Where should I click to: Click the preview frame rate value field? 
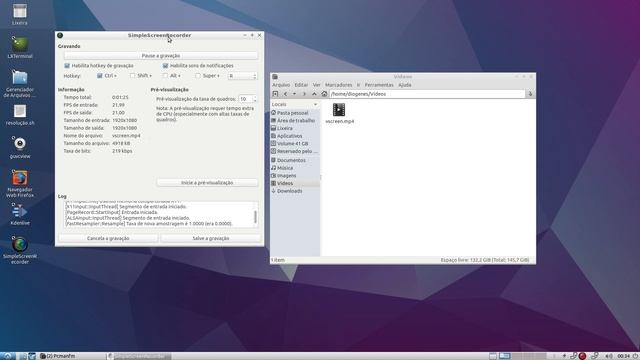(245, 99)
